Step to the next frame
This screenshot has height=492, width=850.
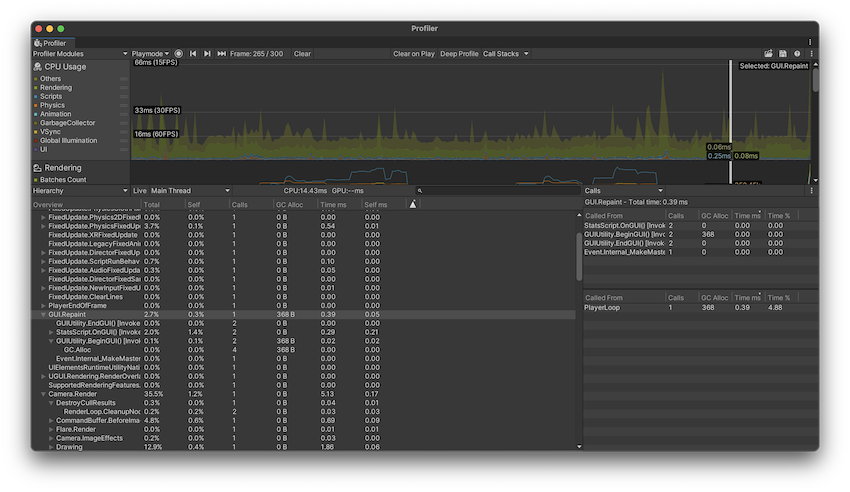coord(207,54)
